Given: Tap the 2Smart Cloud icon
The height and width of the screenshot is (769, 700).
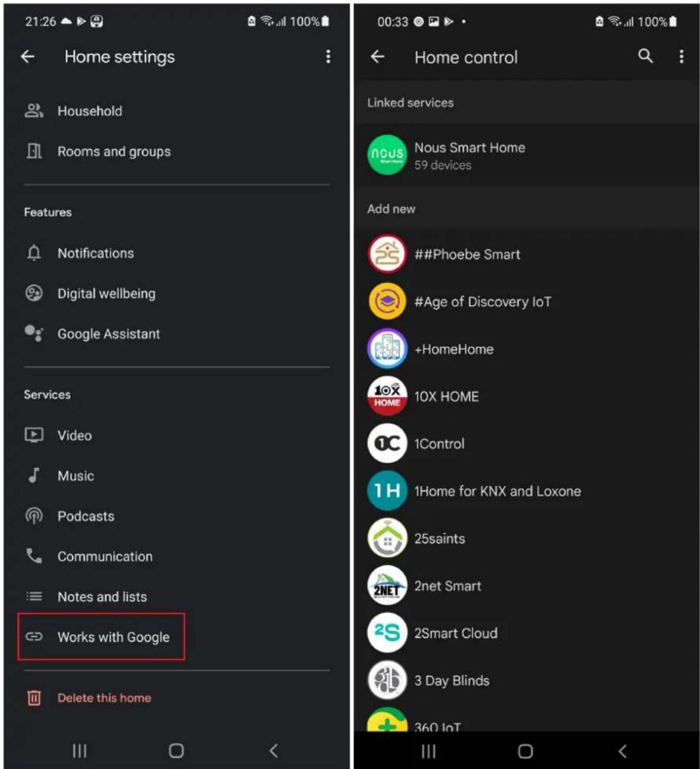Looking at the screenshot, I should pos(387,633).
